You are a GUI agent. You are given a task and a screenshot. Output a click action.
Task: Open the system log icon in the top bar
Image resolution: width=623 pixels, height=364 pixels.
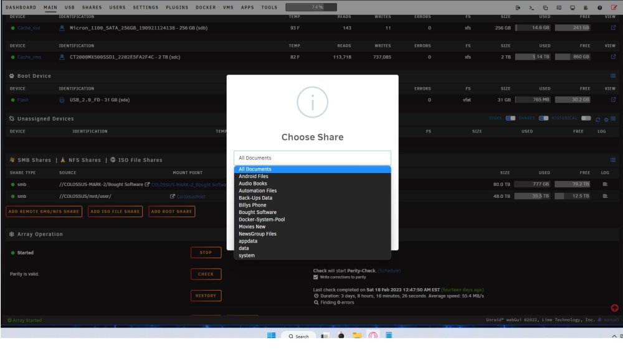click(x=586, y=7)
